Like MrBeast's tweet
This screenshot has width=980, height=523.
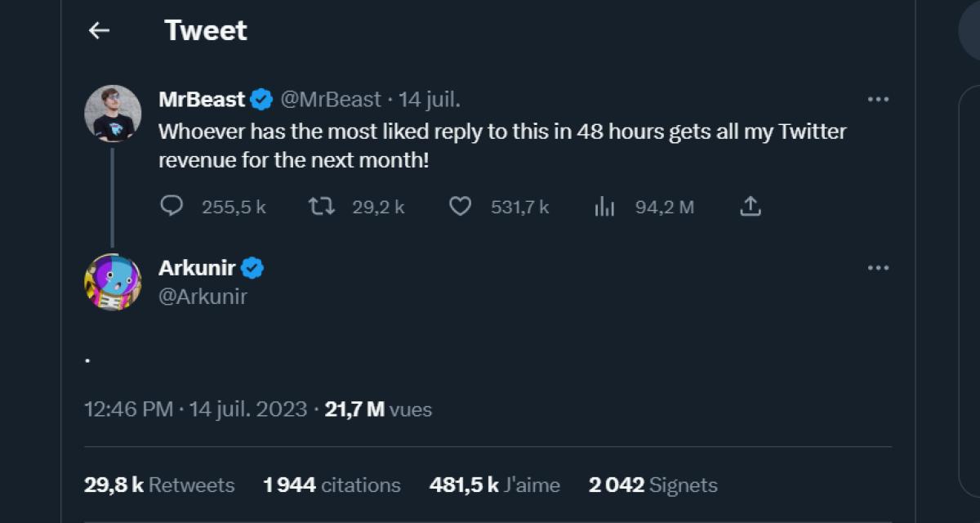(x=460, y=207)
